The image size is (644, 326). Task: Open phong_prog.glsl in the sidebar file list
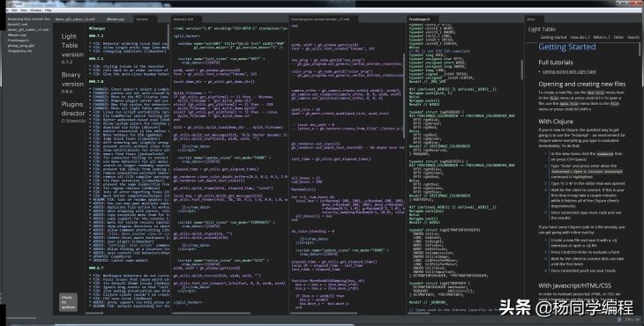[x=21, y=46]
